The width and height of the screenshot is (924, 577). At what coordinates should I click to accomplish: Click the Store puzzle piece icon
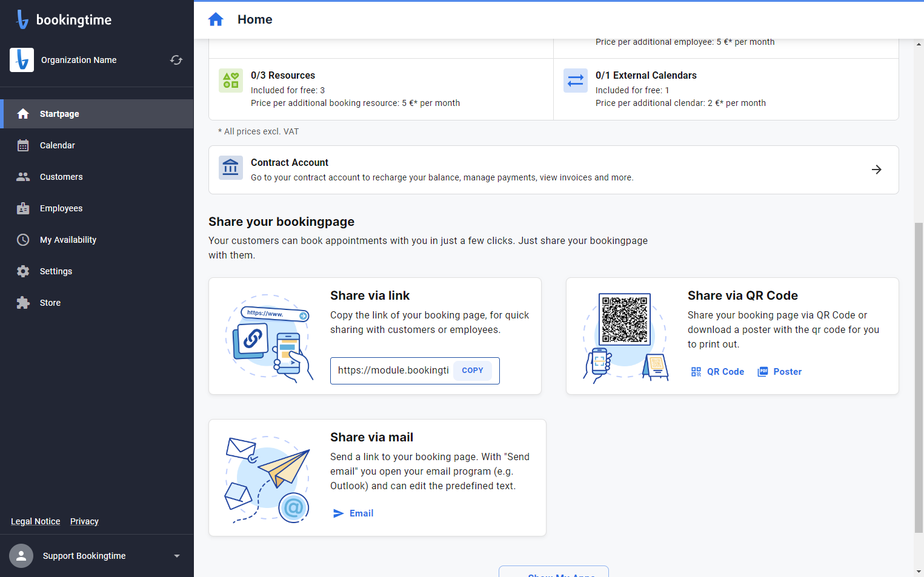tap(23, 303)
